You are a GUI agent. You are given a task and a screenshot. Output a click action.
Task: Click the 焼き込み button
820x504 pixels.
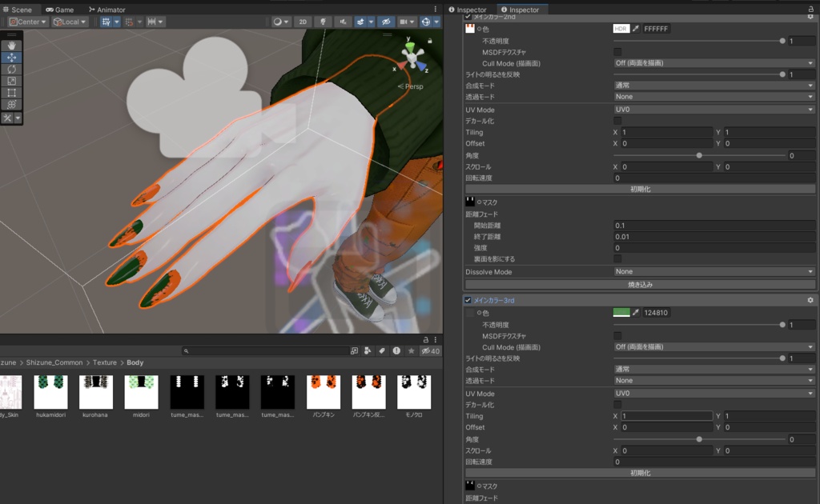tap(640, 285)
